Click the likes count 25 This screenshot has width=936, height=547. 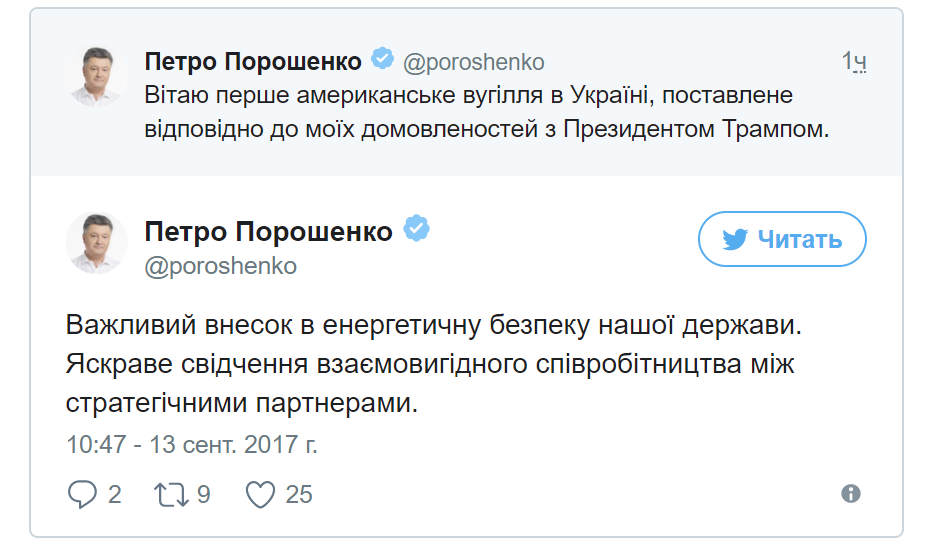[x=299, y=494]
